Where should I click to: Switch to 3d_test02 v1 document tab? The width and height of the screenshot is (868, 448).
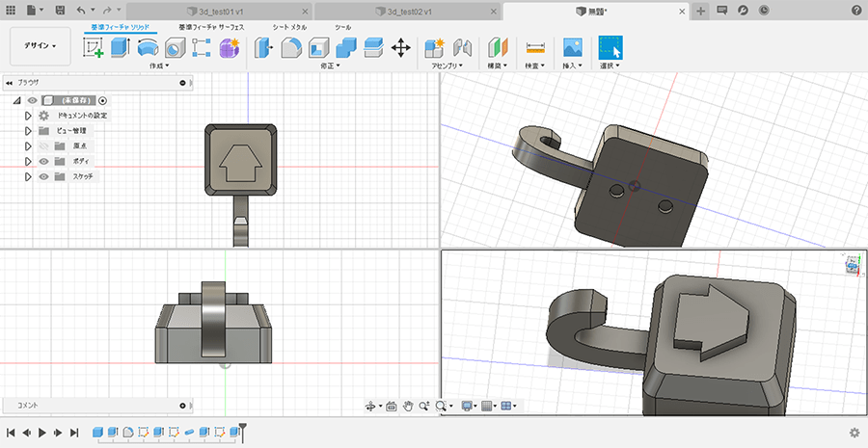click(408, 10)
